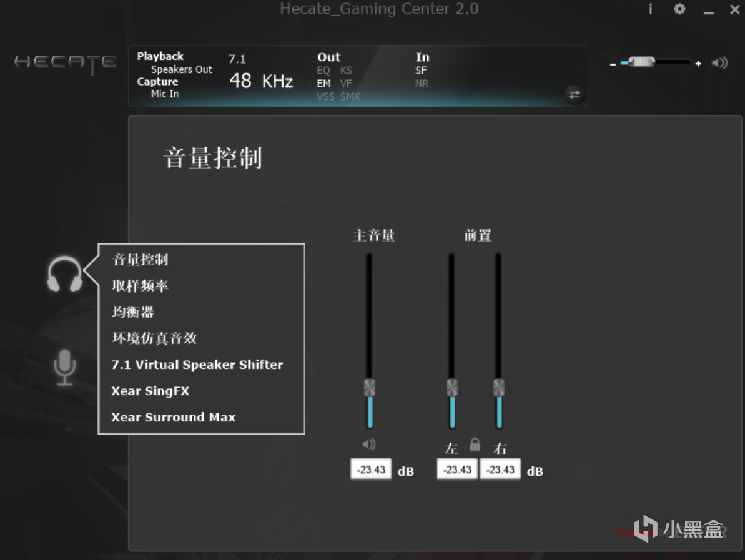Click the front left channel slider handle
This screenshot has height=560, width=745.
(x=452, y=388)
